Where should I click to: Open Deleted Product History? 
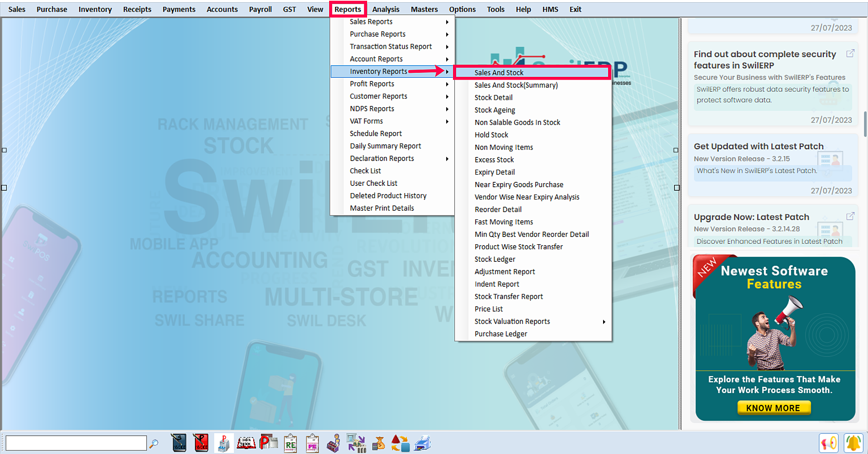pos(388,196)
